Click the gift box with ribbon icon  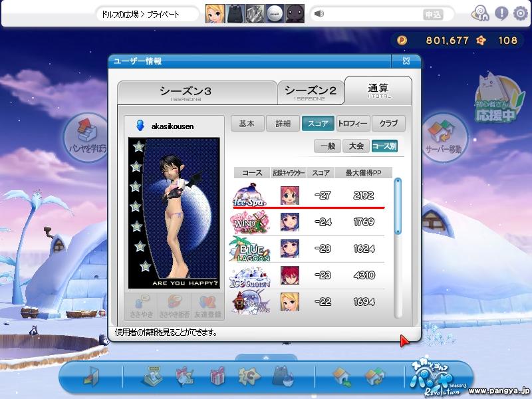coord(185,376)
